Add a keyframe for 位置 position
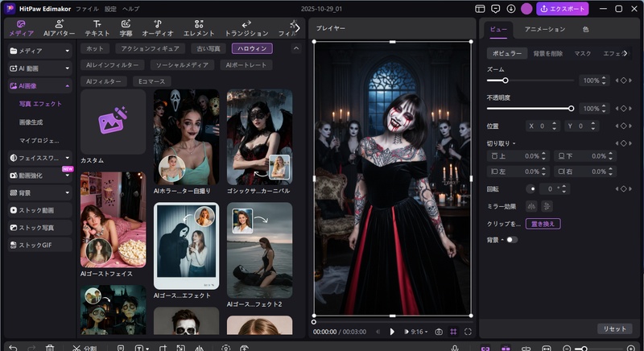 coord(623,126)
